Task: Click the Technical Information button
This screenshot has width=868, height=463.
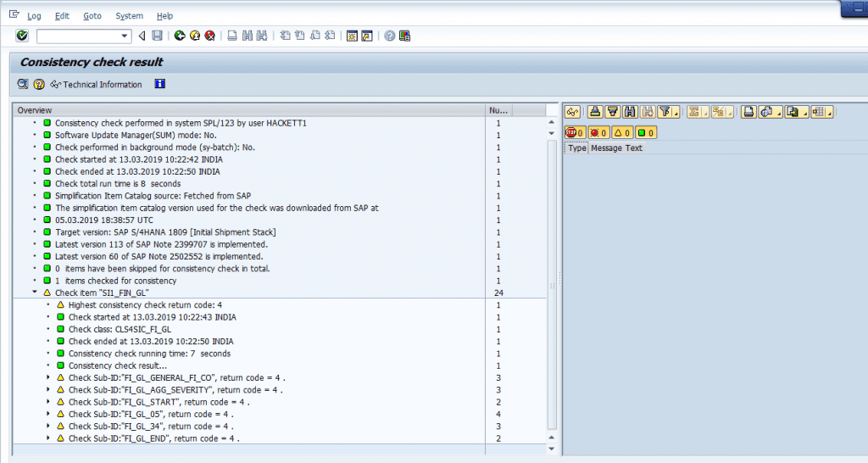Action: [97, 84]
